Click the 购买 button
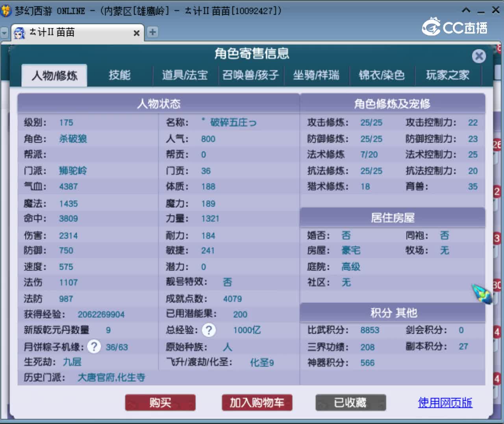The height and width of the screenshot is (424, 504). [160, 403]
